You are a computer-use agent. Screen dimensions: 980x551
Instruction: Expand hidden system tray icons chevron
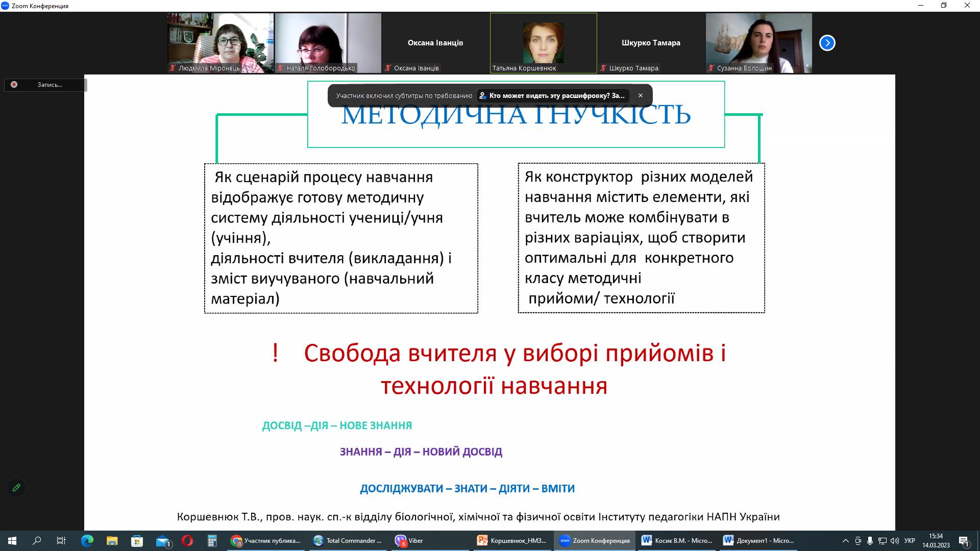tap(845, 541)
